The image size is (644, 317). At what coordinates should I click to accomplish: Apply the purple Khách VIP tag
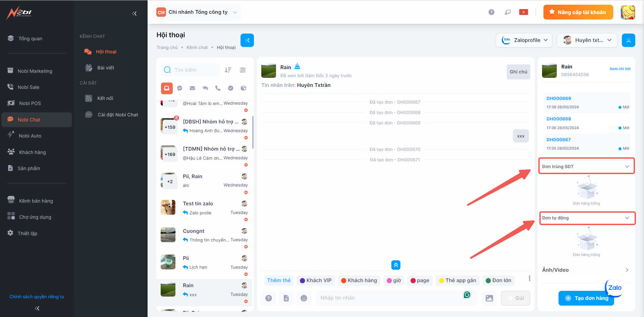point(316,280)
